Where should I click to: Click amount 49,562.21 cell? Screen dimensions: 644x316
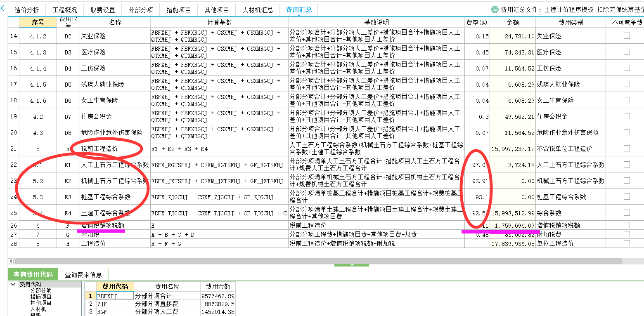click(x=513, y=116)
